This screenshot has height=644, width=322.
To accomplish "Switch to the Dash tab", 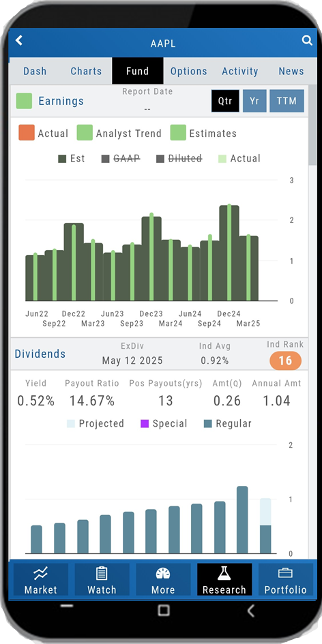I will click(x=35, y=71).
